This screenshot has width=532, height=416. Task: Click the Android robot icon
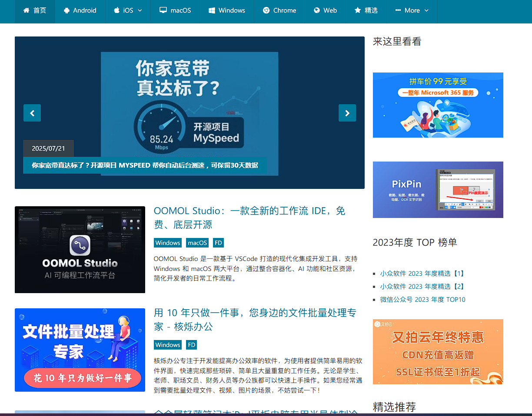coord(66,10)
